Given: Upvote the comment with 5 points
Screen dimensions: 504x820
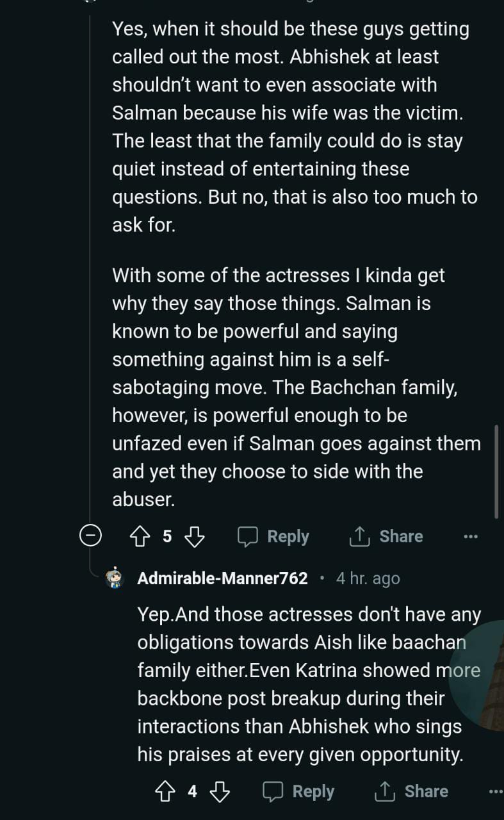Looking at the screenshot, I should 140,536.
